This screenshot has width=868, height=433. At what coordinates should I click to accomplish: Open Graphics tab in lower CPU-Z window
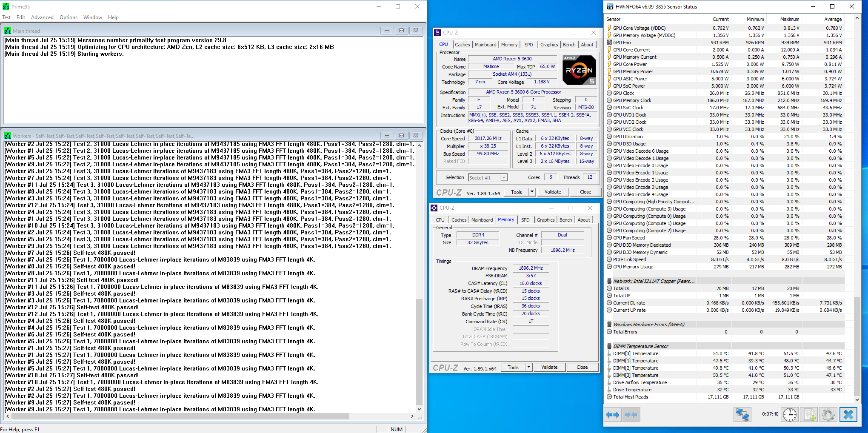pos(546,220)
